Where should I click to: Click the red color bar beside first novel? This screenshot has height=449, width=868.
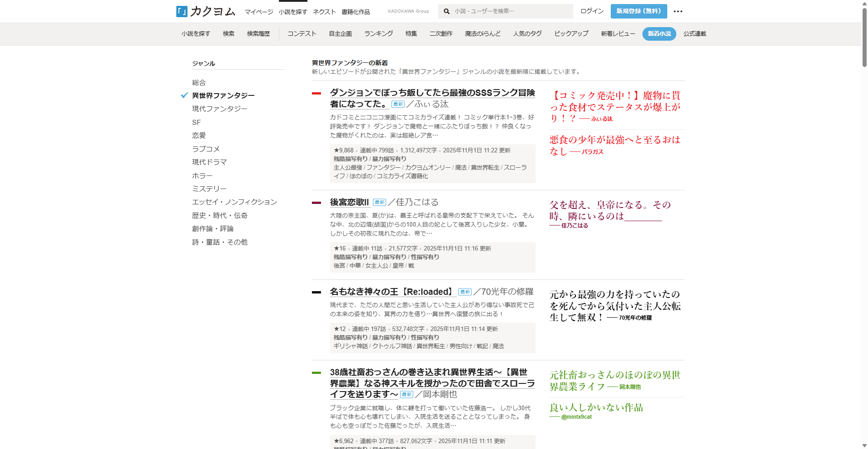[x=316, y=94]
